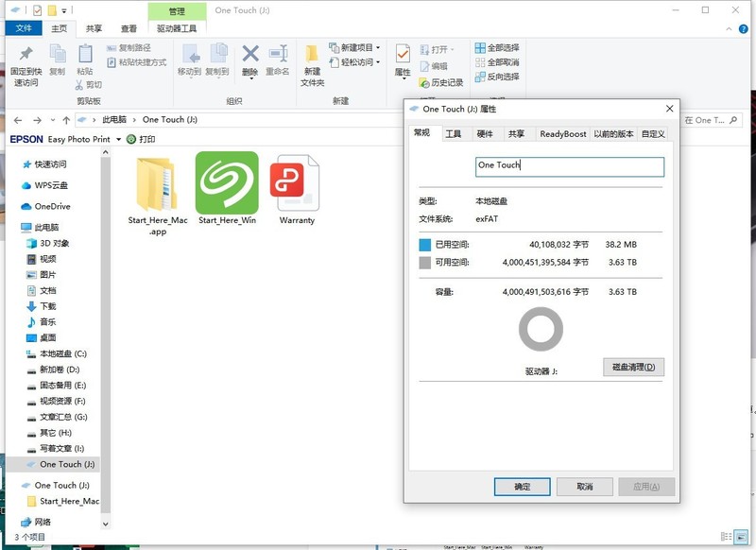756x550 pixels.
Task: Click Copy path option
Action: [129, 47]
